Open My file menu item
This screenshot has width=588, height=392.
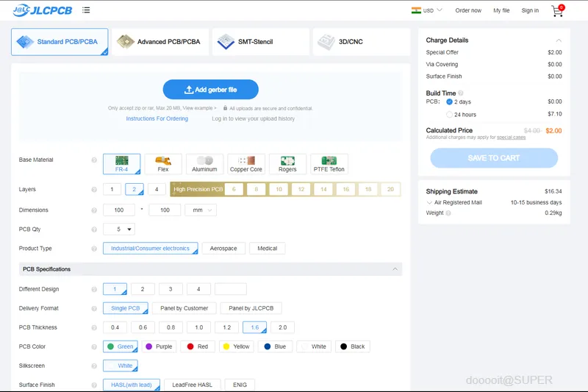[x=501, y=10]
